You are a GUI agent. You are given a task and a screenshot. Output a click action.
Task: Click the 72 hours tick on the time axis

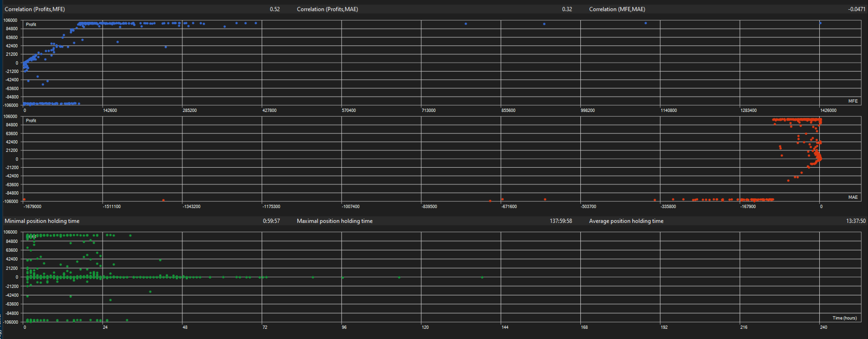click(x=265, y=327)
